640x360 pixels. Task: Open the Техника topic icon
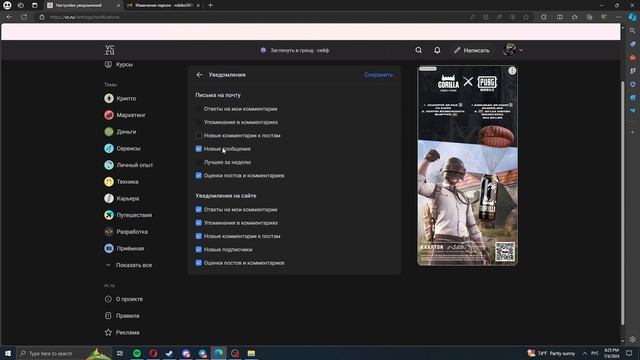(x=109, y=182)
